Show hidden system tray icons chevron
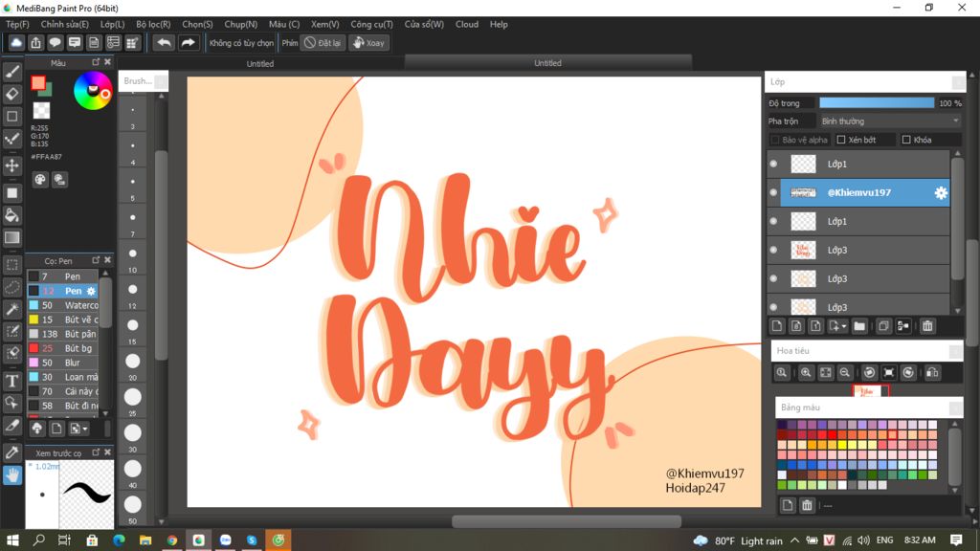Viewport: 980px width, 551px height. 794,540
